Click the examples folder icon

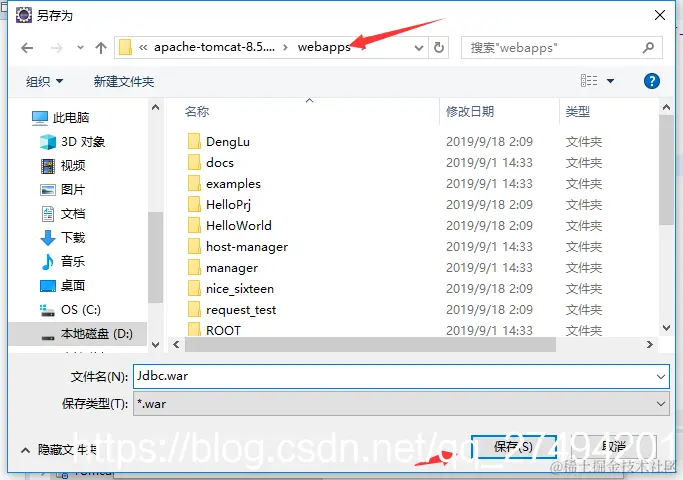[x=194, y=183]
